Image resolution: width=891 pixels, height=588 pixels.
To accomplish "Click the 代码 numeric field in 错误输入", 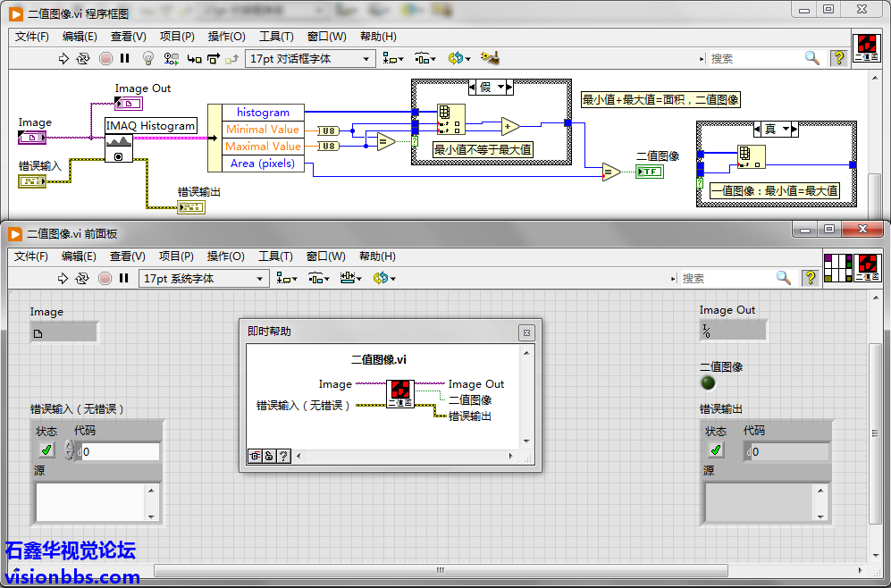I will pos(121,451).
